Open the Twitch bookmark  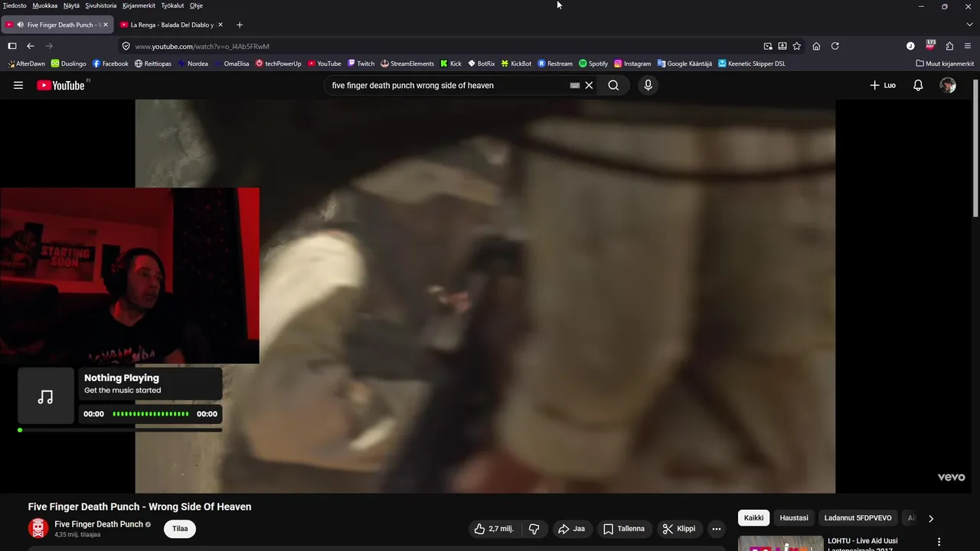[361, 64]
